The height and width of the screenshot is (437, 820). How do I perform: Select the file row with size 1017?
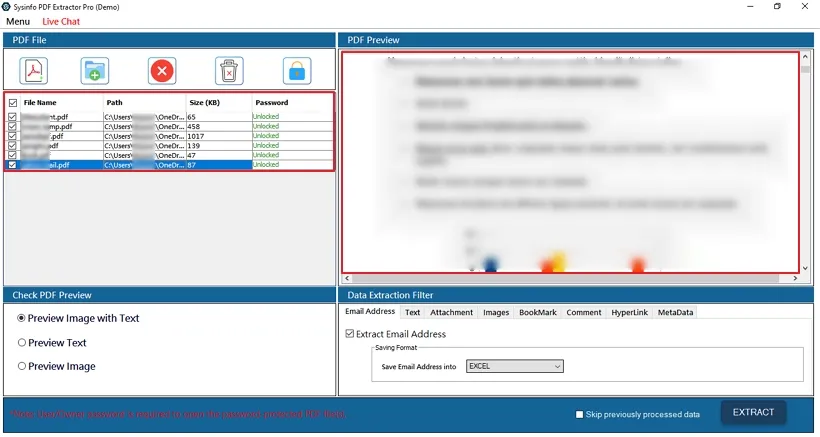pyautogui.click(x=169, y=136)
